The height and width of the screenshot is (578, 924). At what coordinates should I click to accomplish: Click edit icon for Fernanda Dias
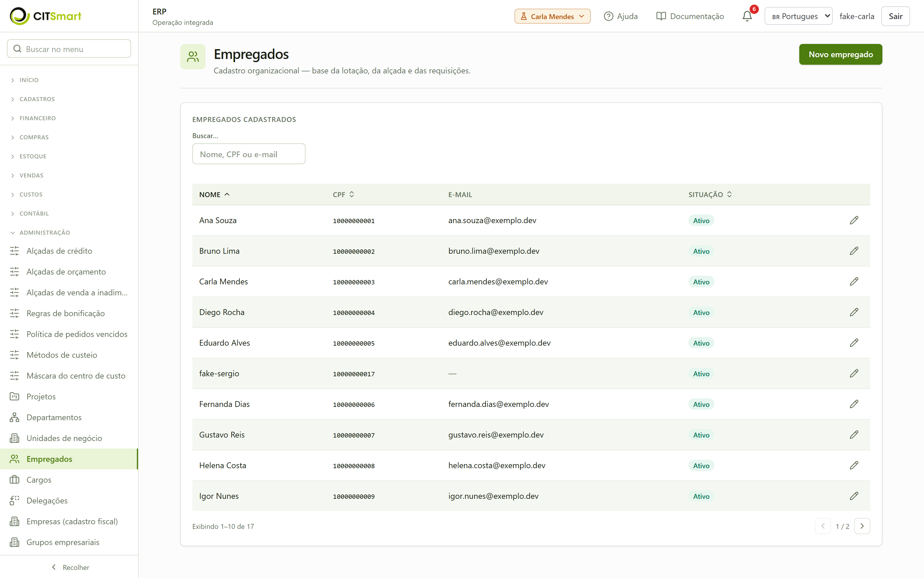pyautogui.click(x=854, y=404)
